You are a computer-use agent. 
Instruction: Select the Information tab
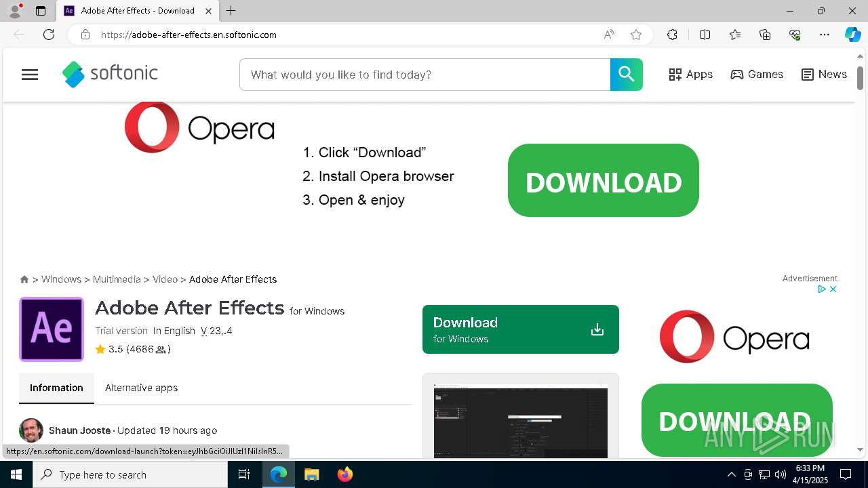click(x=56, y=388)
